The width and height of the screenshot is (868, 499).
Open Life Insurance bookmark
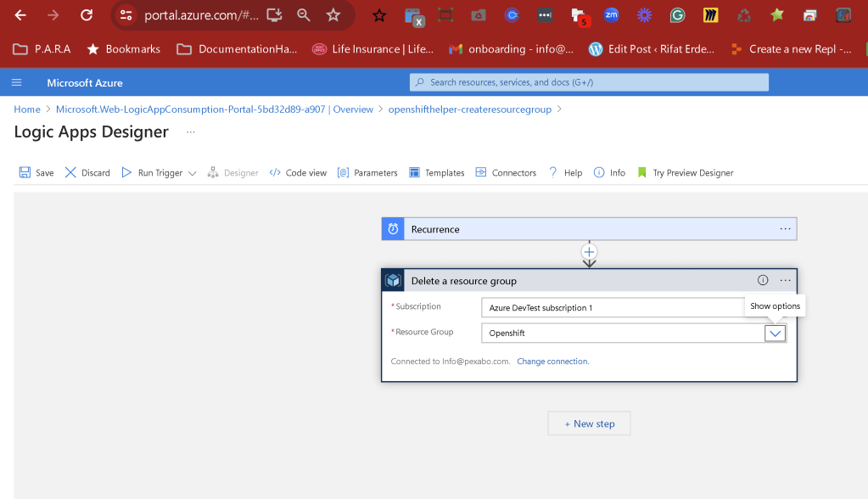coord(372,49)
